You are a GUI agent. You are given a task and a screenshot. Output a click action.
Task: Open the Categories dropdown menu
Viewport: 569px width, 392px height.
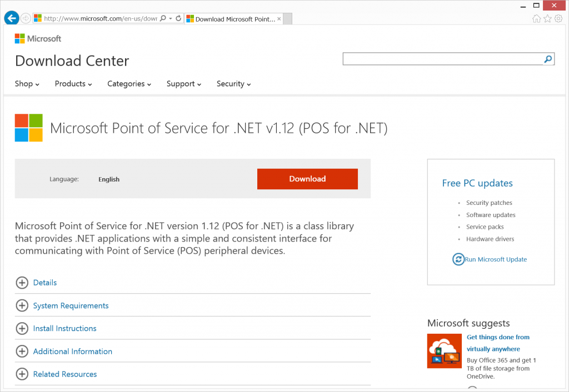pyautogui.click(x=129, y=84)
